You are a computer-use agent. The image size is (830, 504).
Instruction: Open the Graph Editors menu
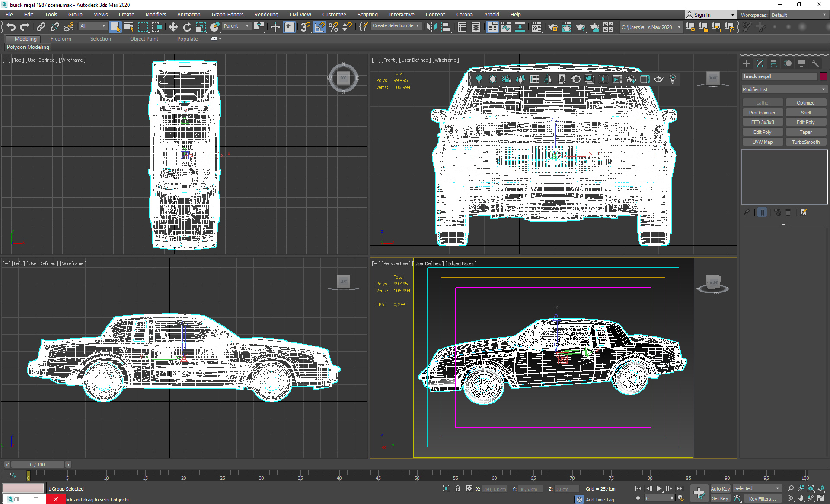pyautogui.click(x=227, y=15)
